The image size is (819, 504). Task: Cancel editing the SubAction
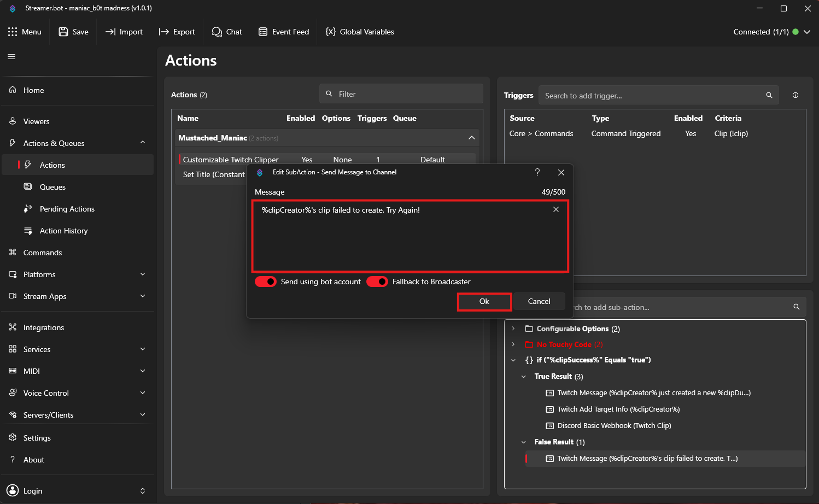[539, 301]
